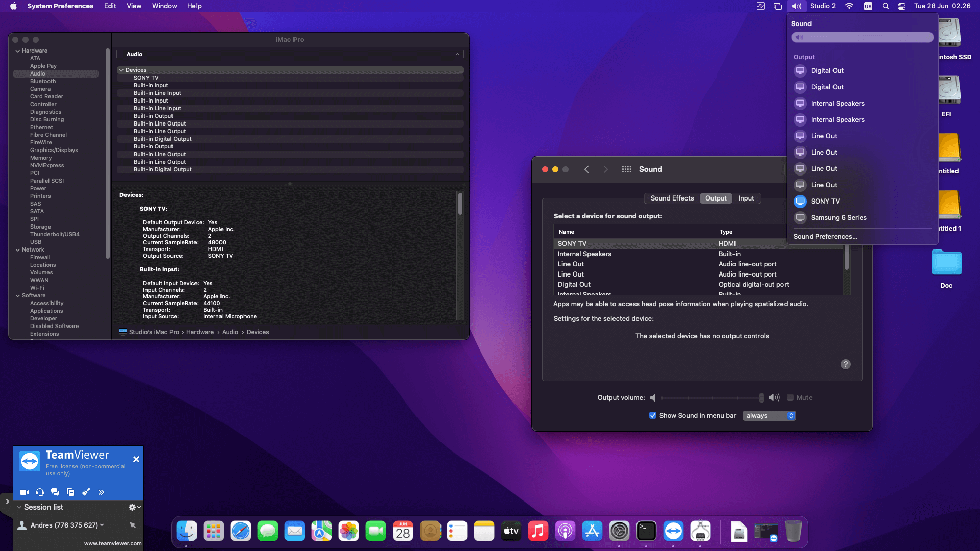This screenshot has height=551, width=980.
Task: Click the back arrow in the Sound window
Action: click(x=586, y=169)
